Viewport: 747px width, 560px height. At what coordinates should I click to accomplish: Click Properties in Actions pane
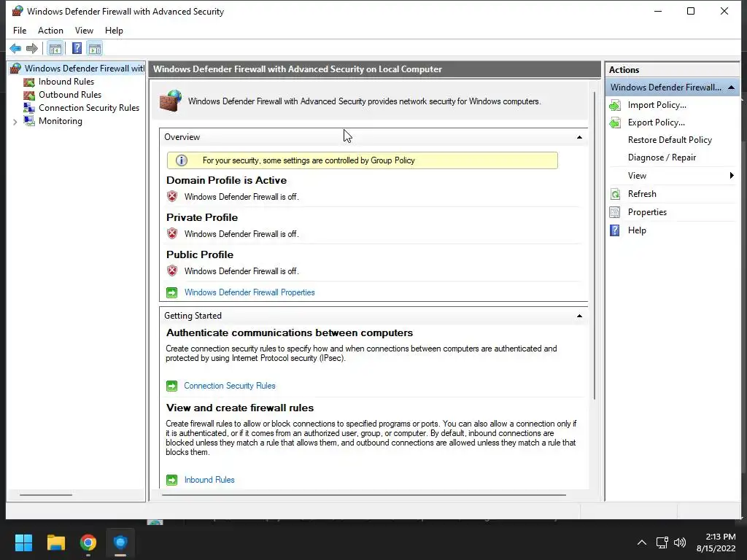[647, 212]
